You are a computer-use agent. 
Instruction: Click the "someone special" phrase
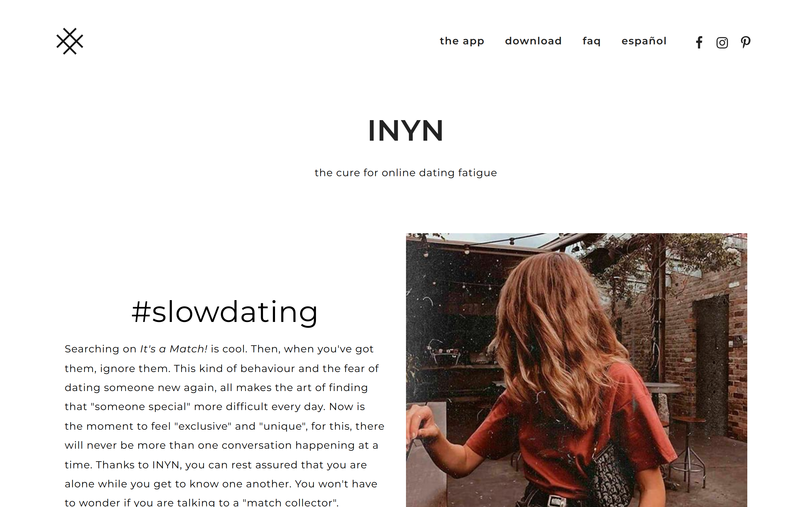point(141,407)
